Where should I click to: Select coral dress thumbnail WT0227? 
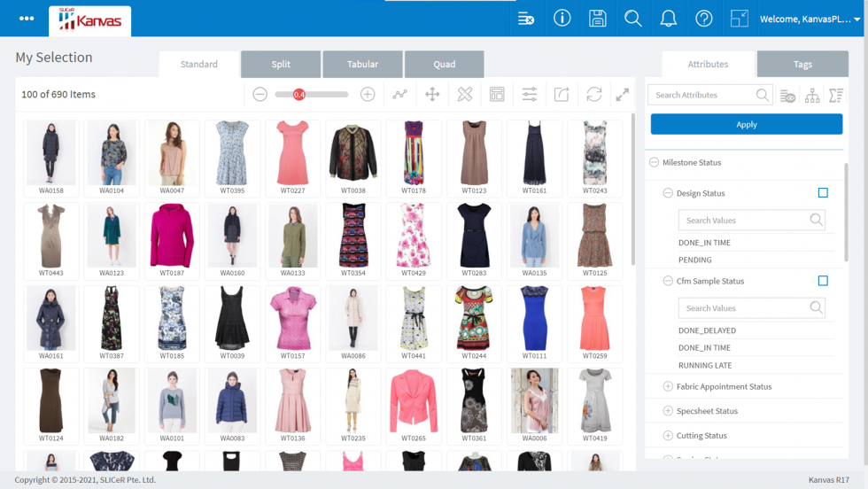click(x=292, y=158)
